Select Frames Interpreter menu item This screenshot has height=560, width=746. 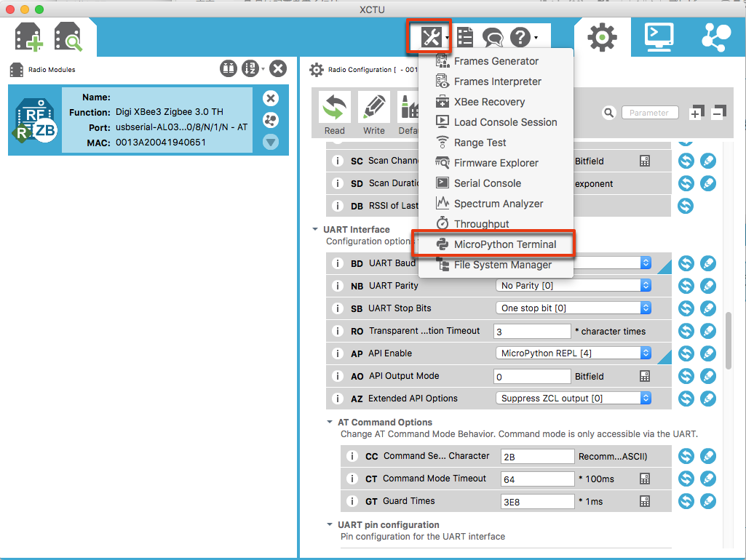tap(496, 81)
